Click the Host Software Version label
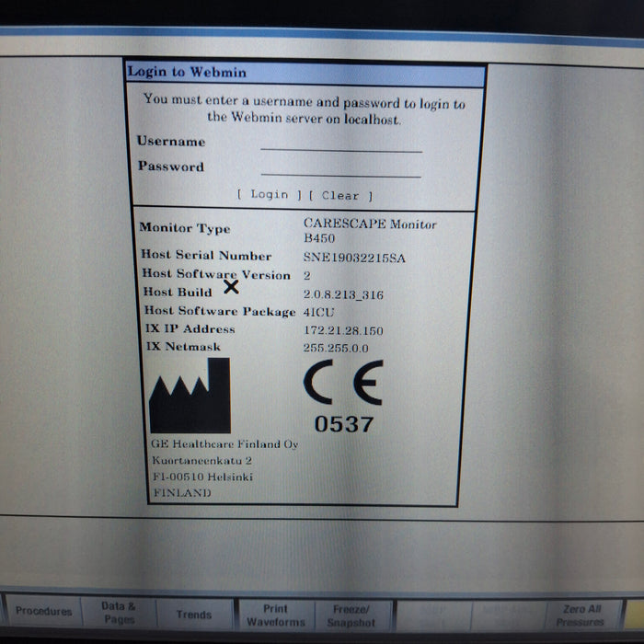644x644 pixels. 216,274
